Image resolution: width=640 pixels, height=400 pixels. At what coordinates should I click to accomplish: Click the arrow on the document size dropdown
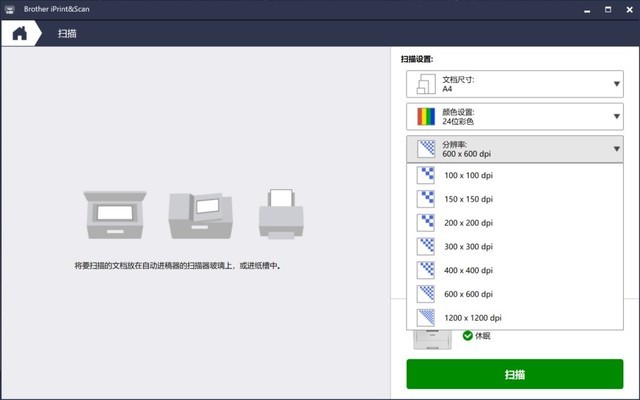click(x=617, y=84)
